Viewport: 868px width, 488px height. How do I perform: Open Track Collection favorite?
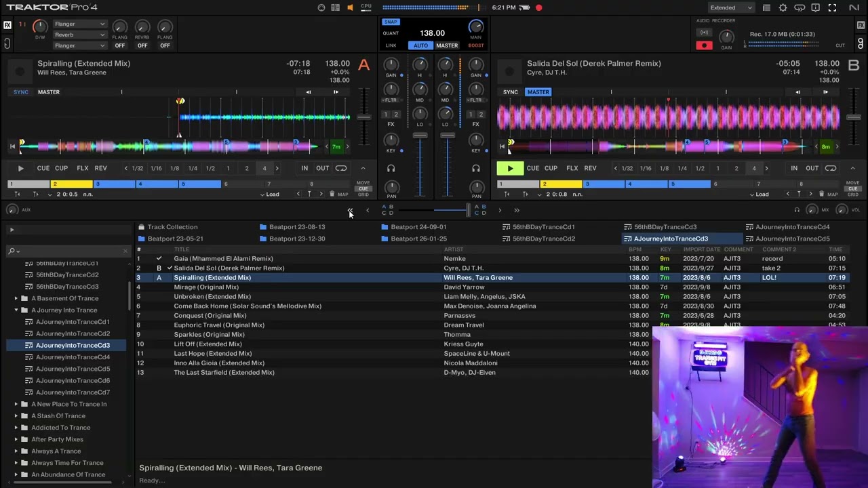pyautogui.click(x=167, y=227)
